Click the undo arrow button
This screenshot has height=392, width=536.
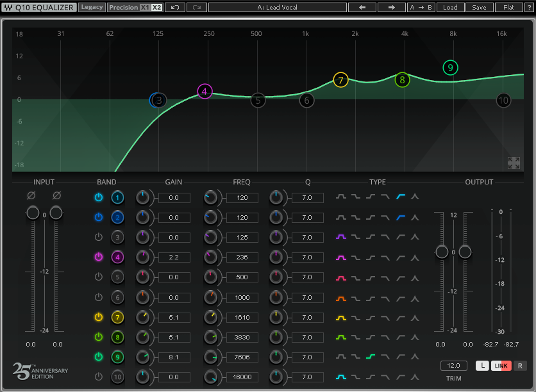coord(175,7)
